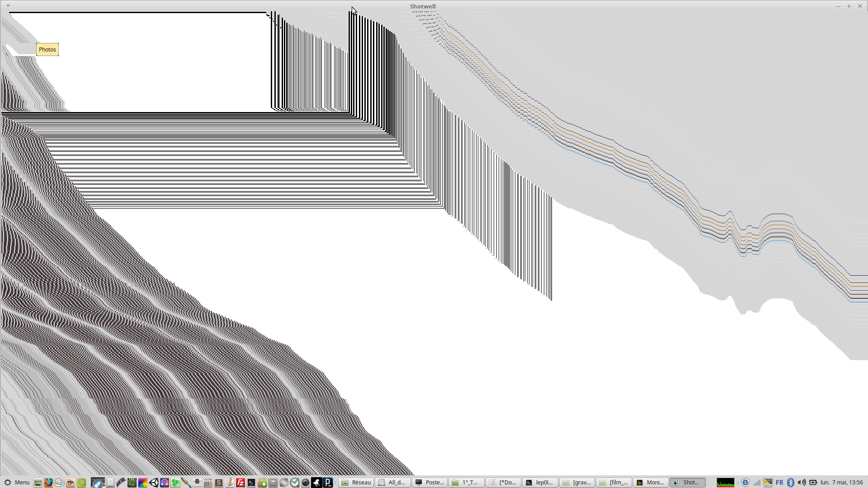The width and height of the screenshot is (868, 488).
Task: Open the Menu button in the panel
Action: pyautogui.click(x=16, y=483)
